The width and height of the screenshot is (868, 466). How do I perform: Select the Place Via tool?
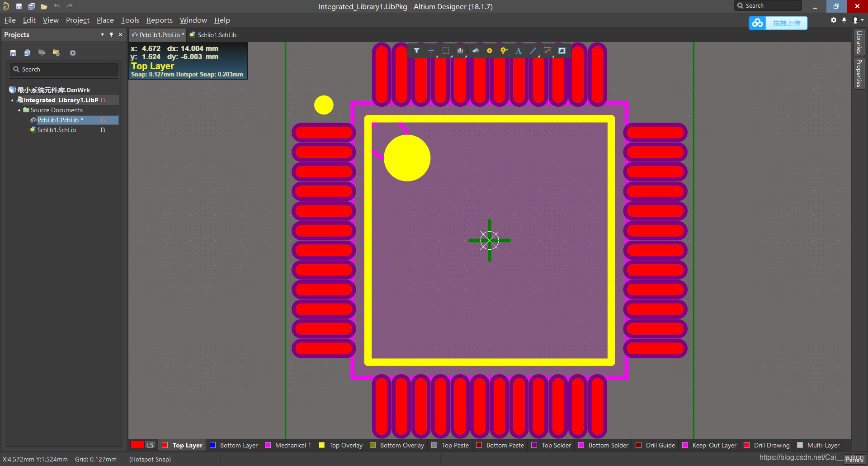click(504, 51)
